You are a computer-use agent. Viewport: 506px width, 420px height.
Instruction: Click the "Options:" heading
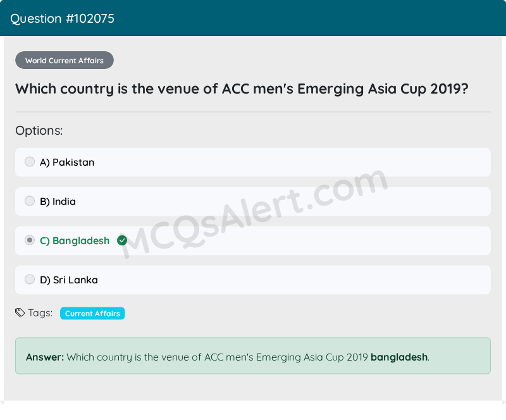(39, 131)
